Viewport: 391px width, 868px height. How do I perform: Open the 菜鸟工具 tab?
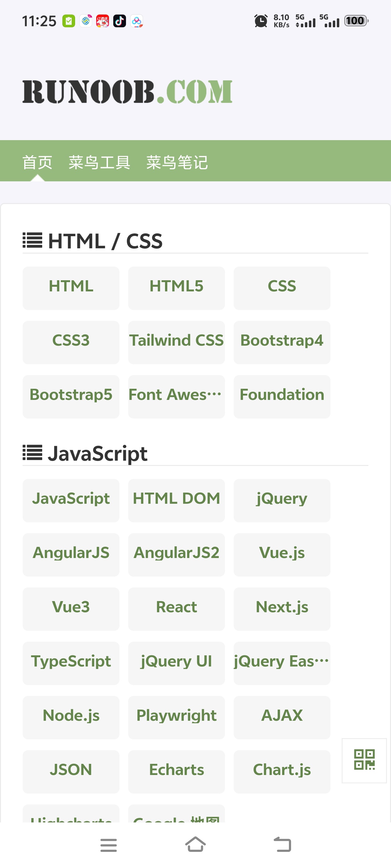100,162
